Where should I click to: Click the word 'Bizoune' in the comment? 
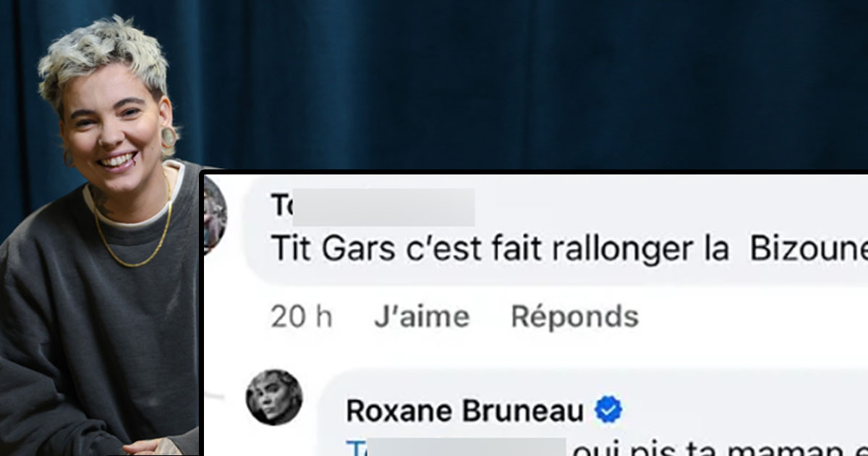(x=809, y=250)
